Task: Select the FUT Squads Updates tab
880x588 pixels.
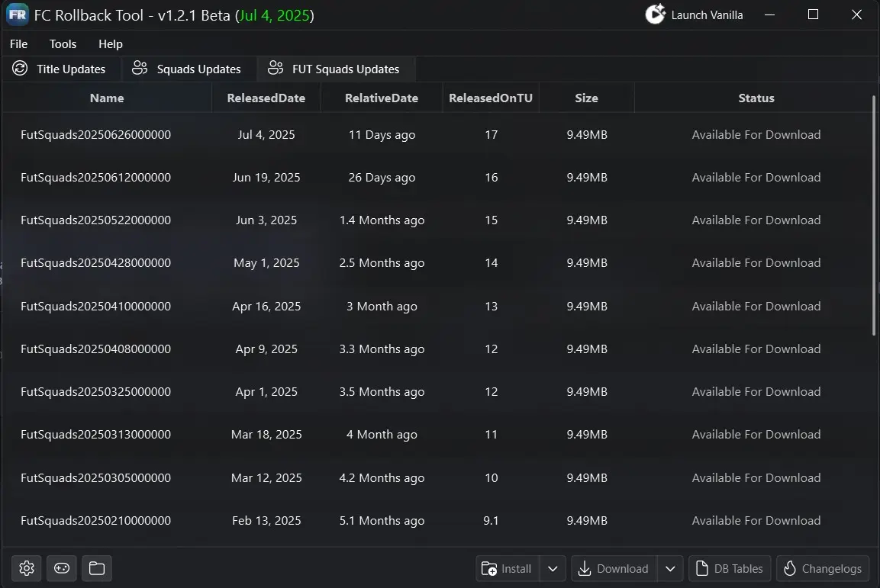Action: point(336,69)
